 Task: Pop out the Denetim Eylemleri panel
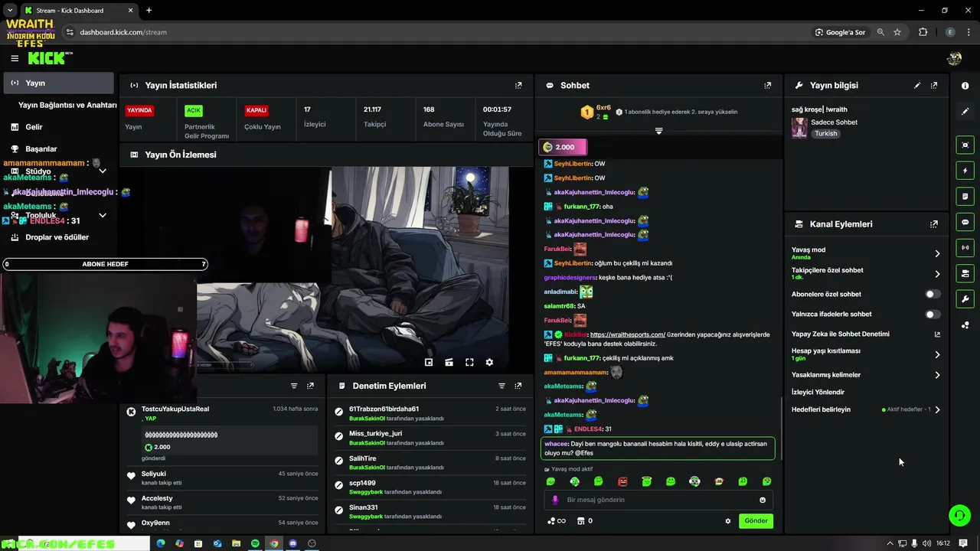[x=518, y=386]
